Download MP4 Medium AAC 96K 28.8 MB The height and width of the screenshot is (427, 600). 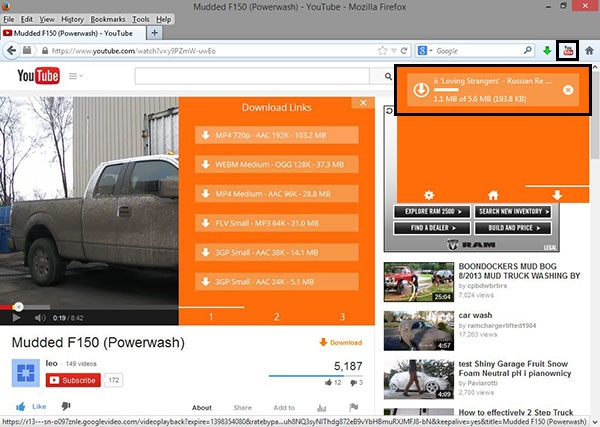(277, 194)
